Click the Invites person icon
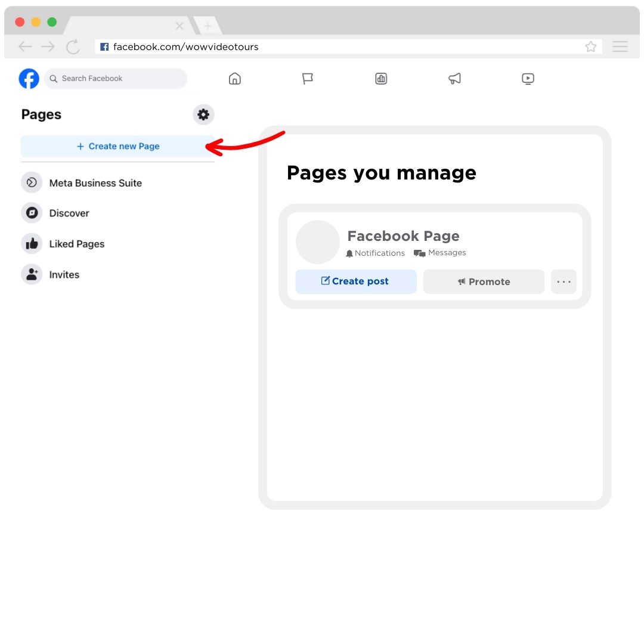 tap(32, 274)
